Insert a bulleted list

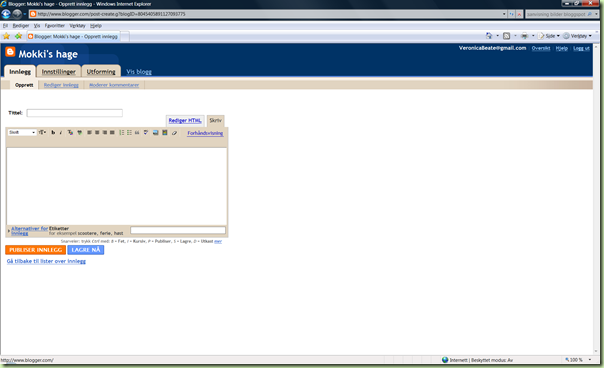(x=129, y=133)
